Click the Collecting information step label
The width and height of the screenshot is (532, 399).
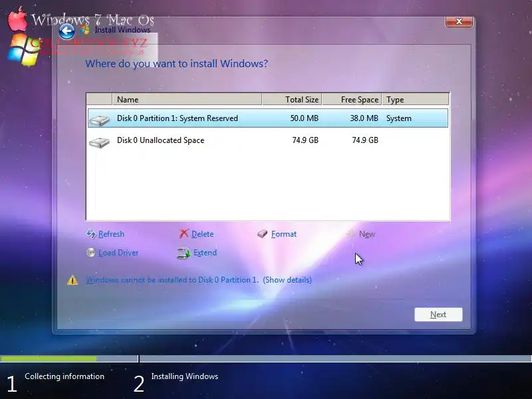(65, 376)
